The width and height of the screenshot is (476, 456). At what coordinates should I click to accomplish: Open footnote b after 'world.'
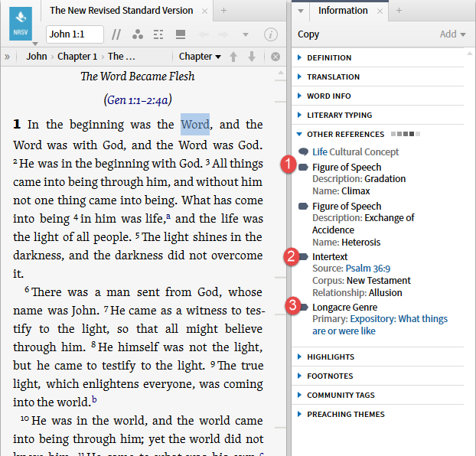click(94, 399)
